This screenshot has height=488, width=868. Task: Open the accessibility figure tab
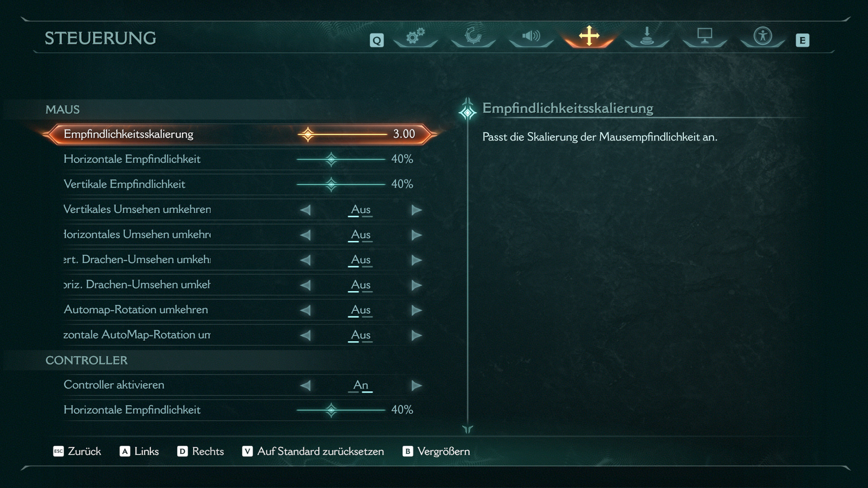762,36
